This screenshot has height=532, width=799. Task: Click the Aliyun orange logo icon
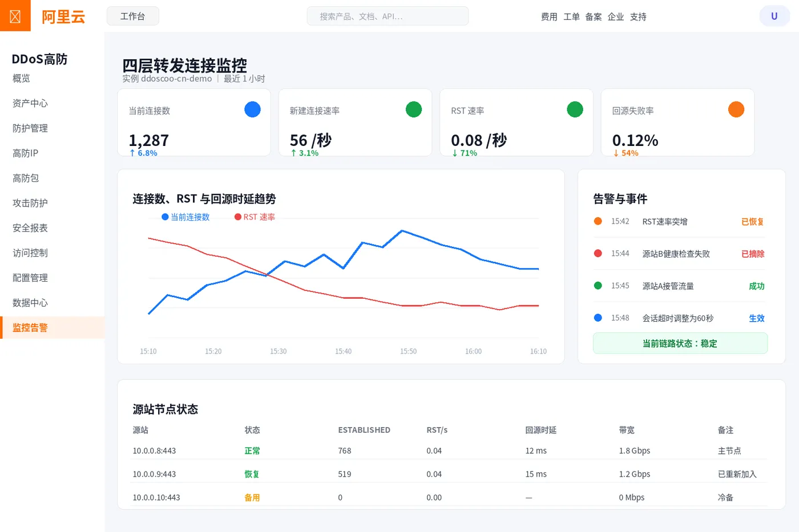(x=15, y=16)
